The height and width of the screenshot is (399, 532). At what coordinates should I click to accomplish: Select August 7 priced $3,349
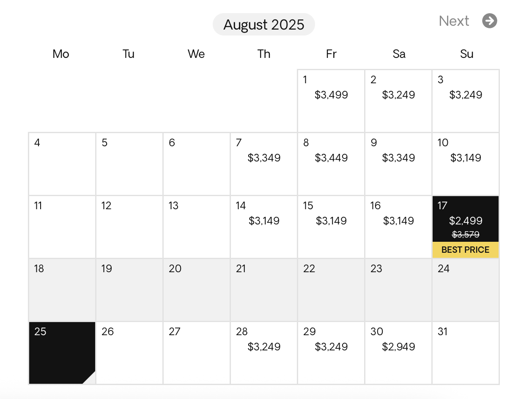click(x=264, y=164)
